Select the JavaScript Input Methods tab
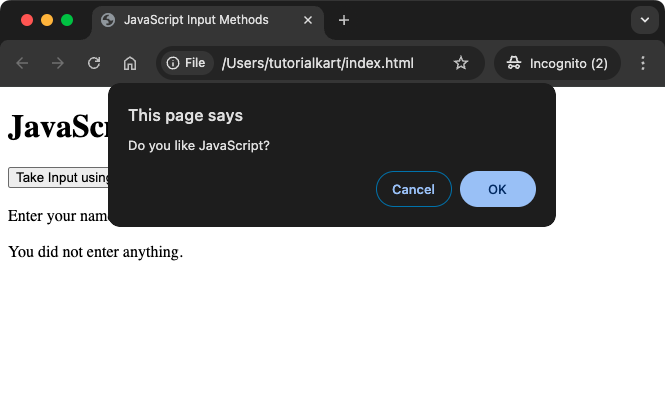This screenshot has width=665, height=397. 196,20
